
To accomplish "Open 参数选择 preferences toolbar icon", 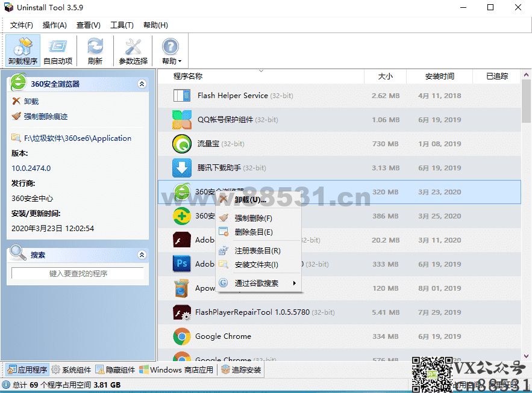I will pyautogui.click(x=133, y=51).
